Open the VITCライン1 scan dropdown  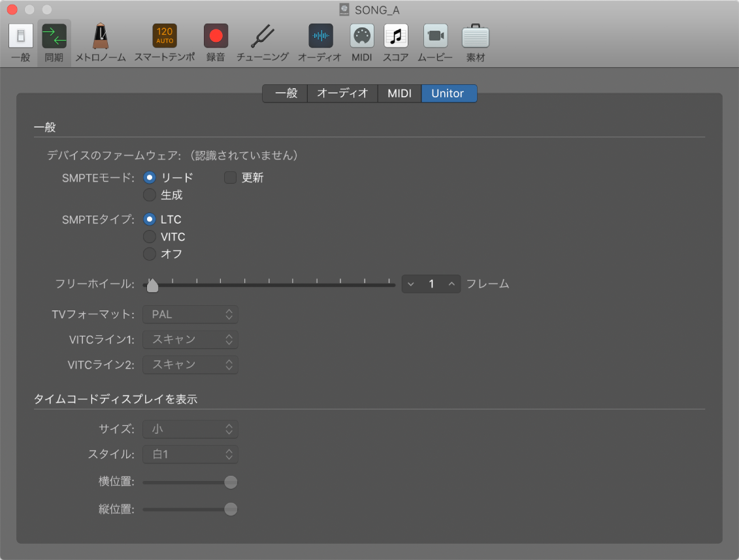[x=190, y=339]
